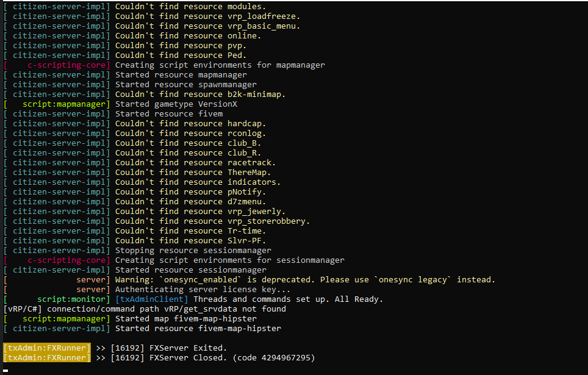Click the pNotify resource name
The width and height of the screenshot is (588, 375).
tap(246, 191)
